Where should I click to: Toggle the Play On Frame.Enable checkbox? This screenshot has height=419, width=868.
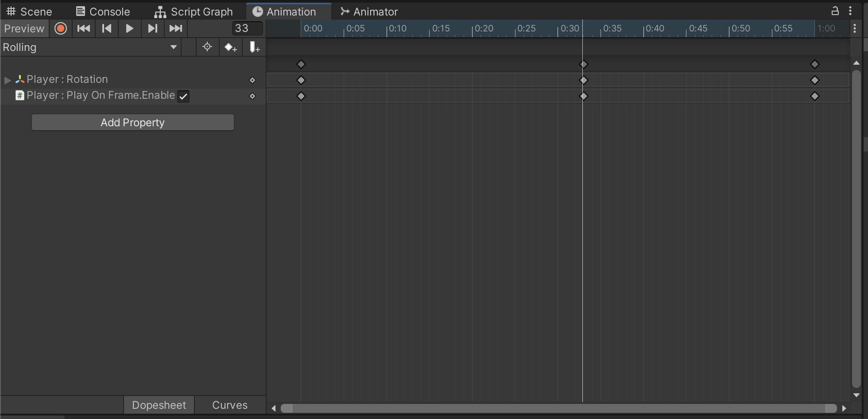pos(183,96)
